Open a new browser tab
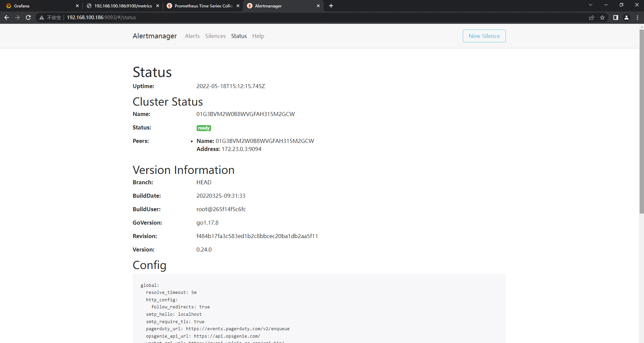644x343 pixels. [x=331, y=6]
